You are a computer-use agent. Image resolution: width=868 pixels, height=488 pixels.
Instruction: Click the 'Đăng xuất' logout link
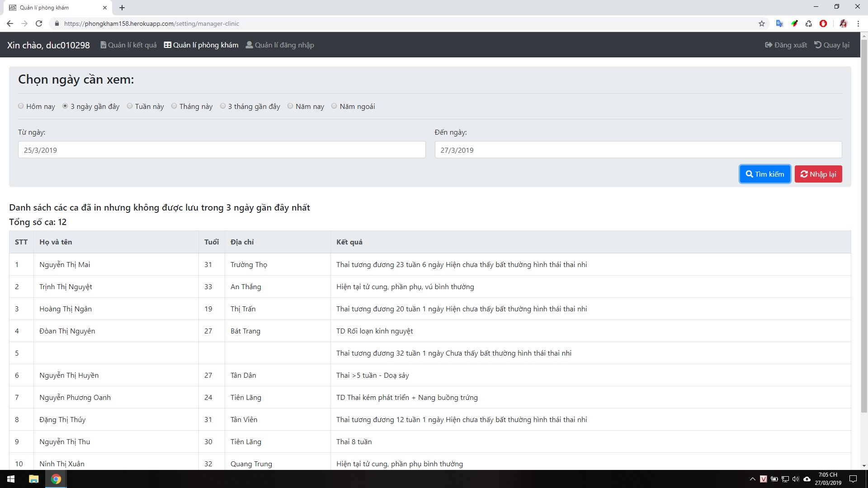(x=786, y=45)
